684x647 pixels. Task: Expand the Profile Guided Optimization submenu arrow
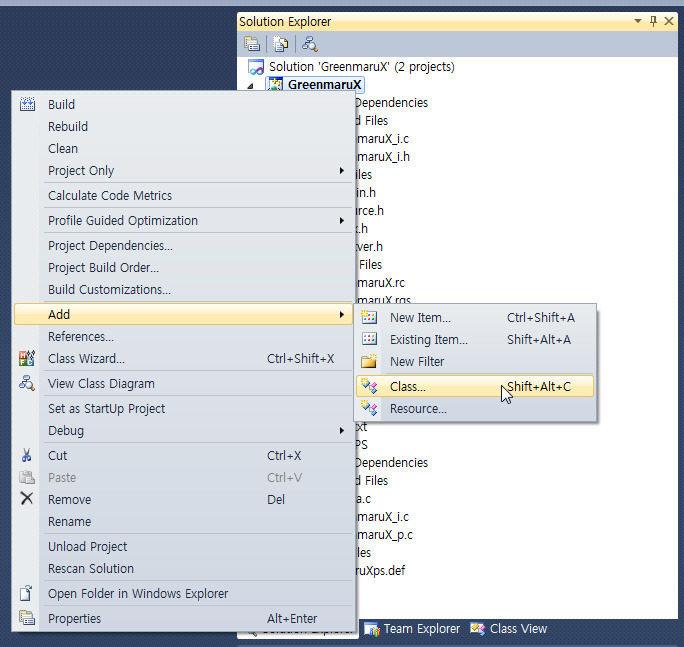(342, 220)
